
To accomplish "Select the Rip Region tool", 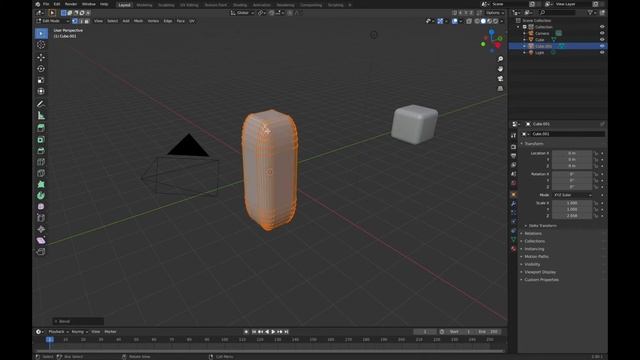I will click(x=41, y=252).
